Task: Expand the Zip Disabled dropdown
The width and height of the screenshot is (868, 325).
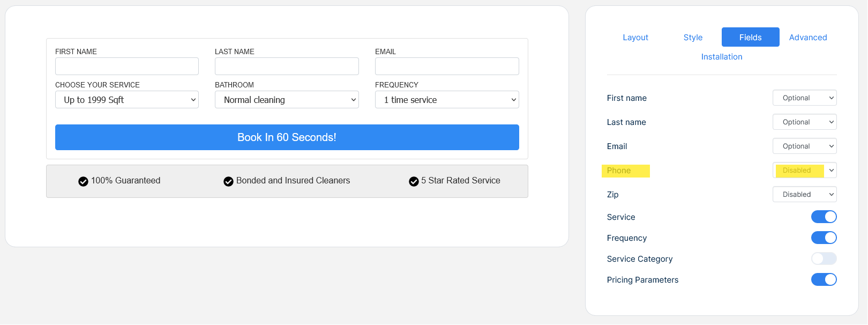Action: coord(804,194)
